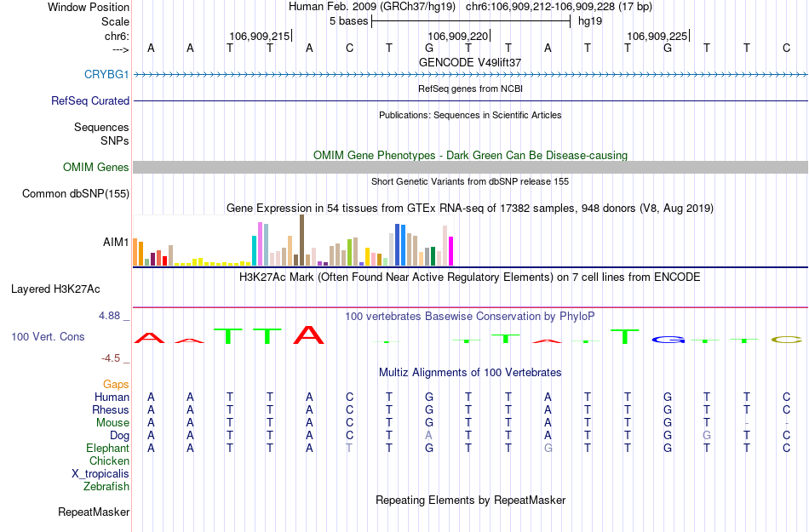809x532 pixels.
Task: Select the Elephant species label
Action: [107, 448]
